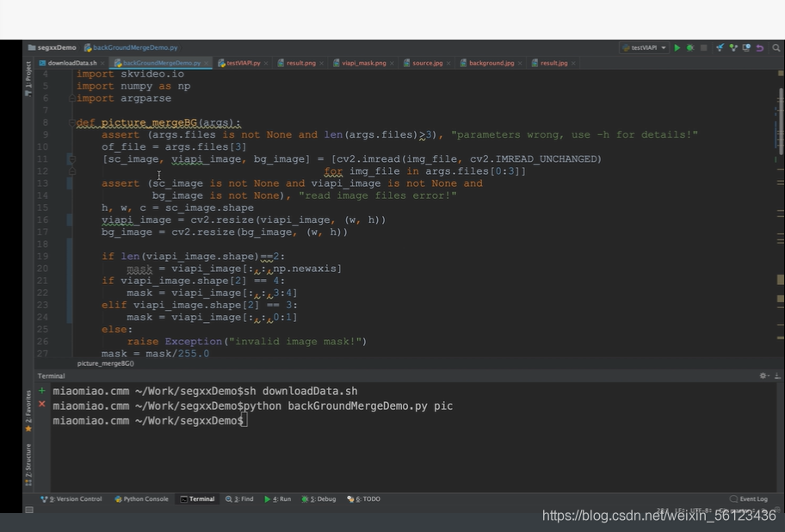Open the testVIAPI run configuration dropdown
Image resolution: width=785 pixels, height=532 pixels.
(644, 48)
